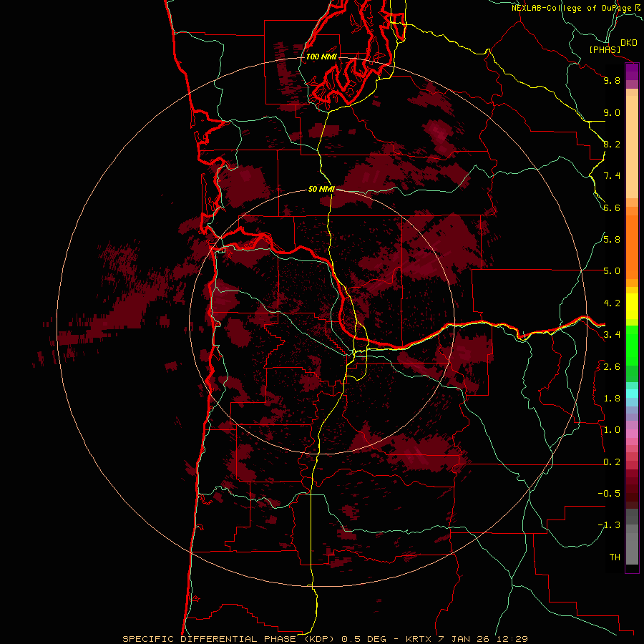644x644 pixels.
Task: Click the 1.8 scale value
Action: 612,399
